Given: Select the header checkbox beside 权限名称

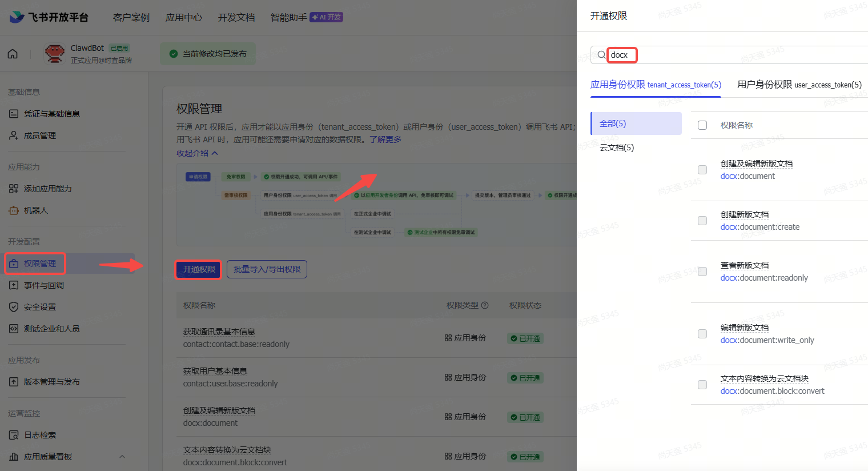Looking at the screenshot, I should coord(702,125).
